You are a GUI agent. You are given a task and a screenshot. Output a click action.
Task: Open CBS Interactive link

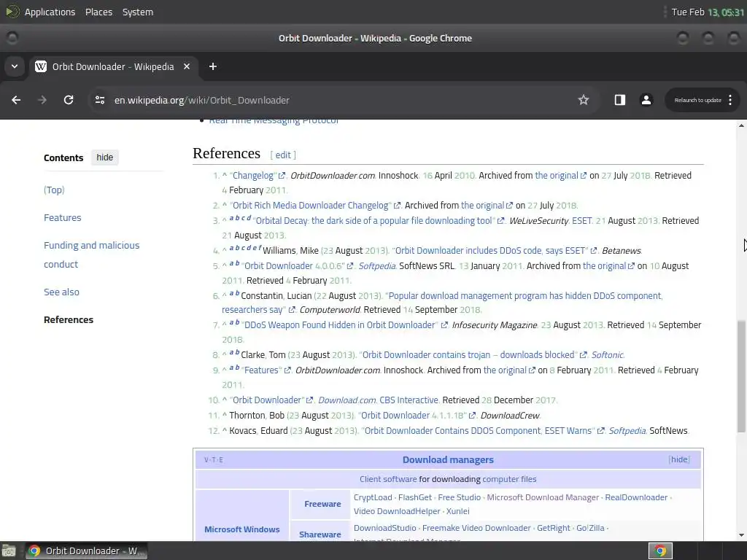[409, 400]
